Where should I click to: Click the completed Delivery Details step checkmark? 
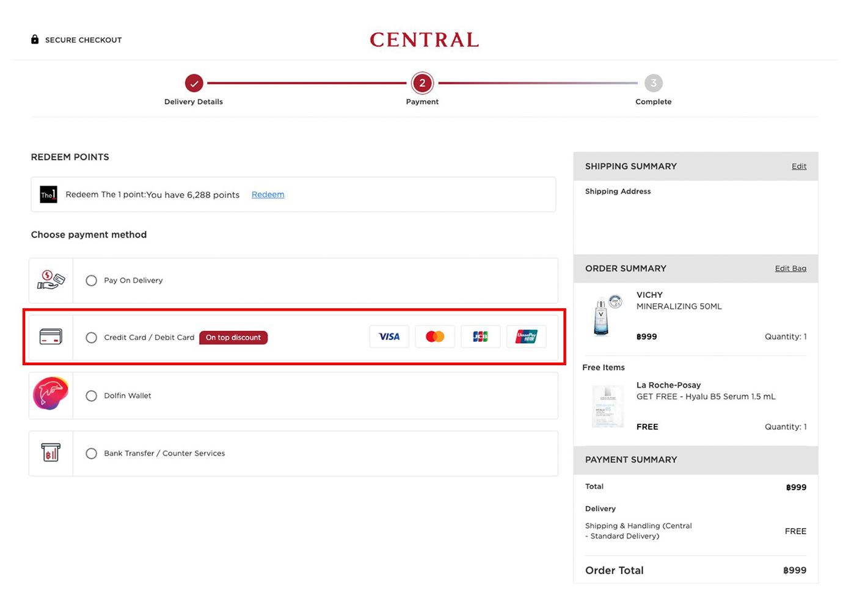[x=194, y=83]
